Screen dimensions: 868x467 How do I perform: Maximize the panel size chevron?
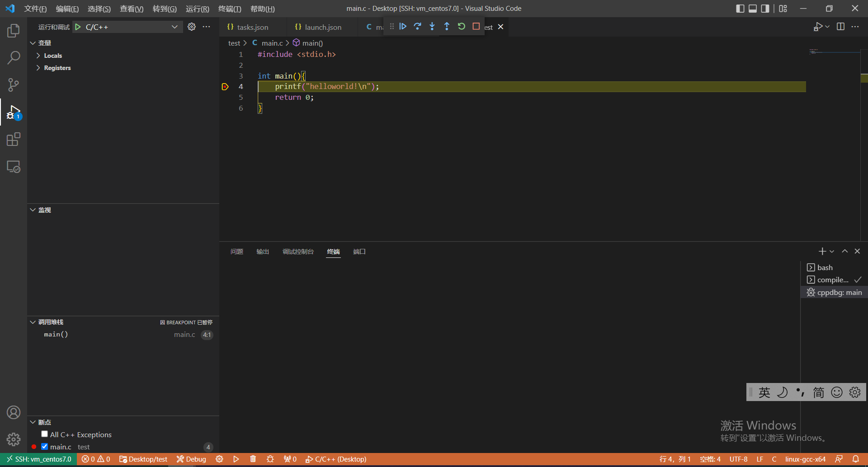tap(844, 252)
